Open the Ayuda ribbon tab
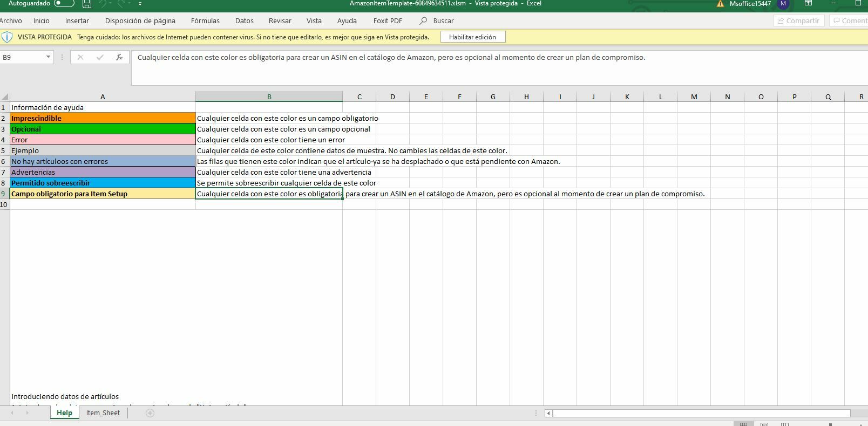 [347, 20]
